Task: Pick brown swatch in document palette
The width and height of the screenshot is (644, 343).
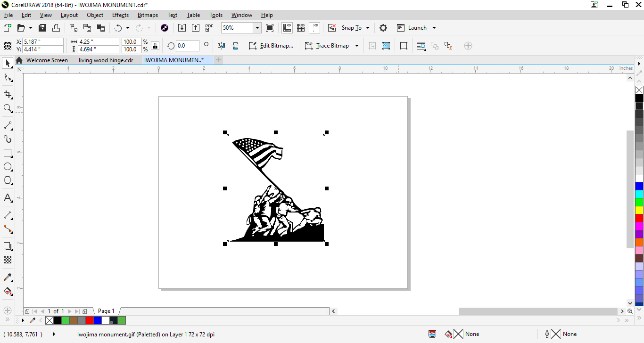Action: pos(74,320)
